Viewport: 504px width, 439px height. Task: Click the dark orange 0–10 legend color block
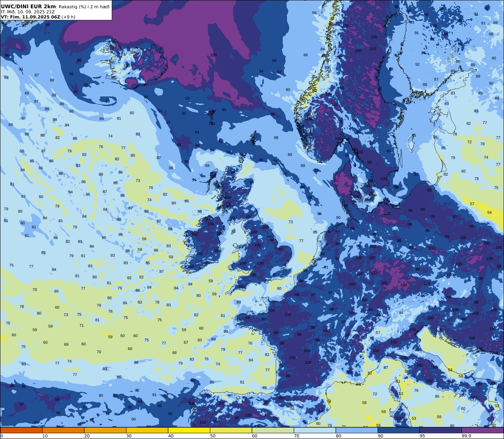21,430
